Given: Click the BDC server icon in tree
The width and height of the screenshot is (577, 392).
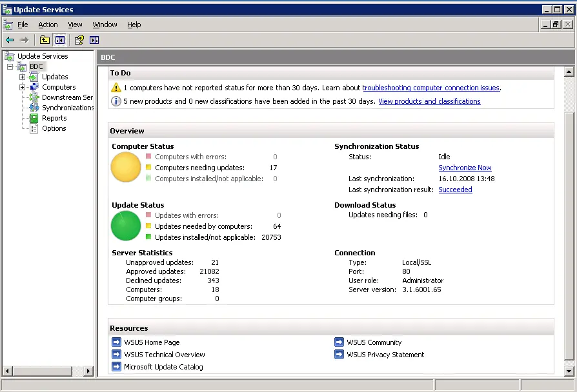Looking at the screenshot, I should pos(22,66).
